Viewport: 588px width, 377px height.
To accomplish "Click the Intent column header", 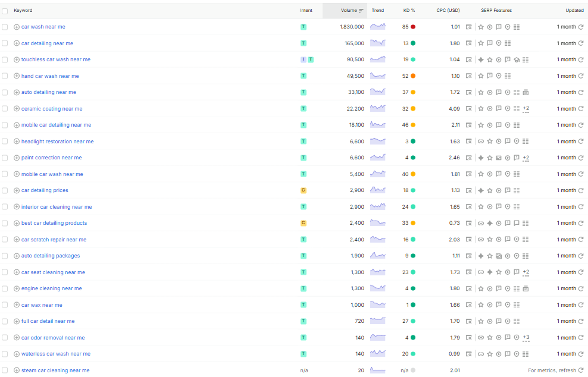I will pos(306,11).
